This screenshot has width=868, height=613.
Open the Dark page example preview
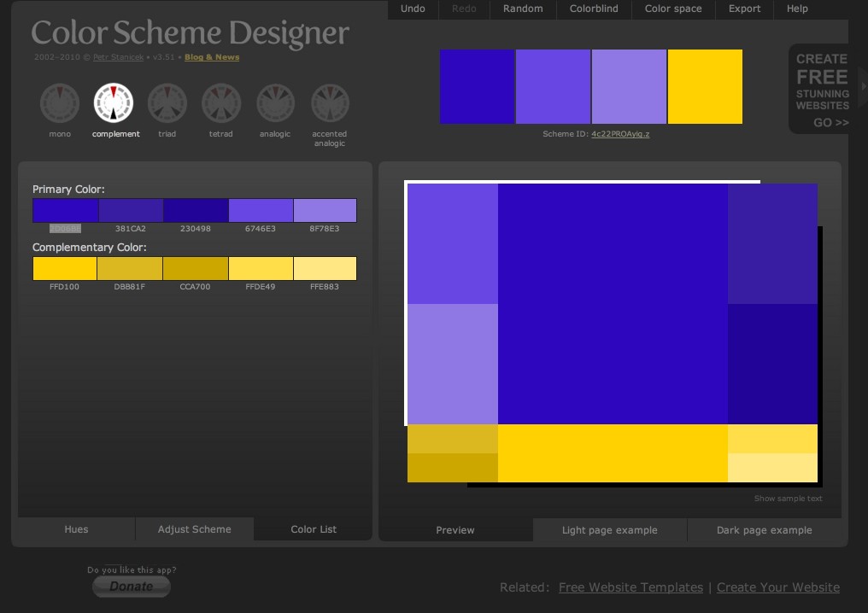coord(764,529)
